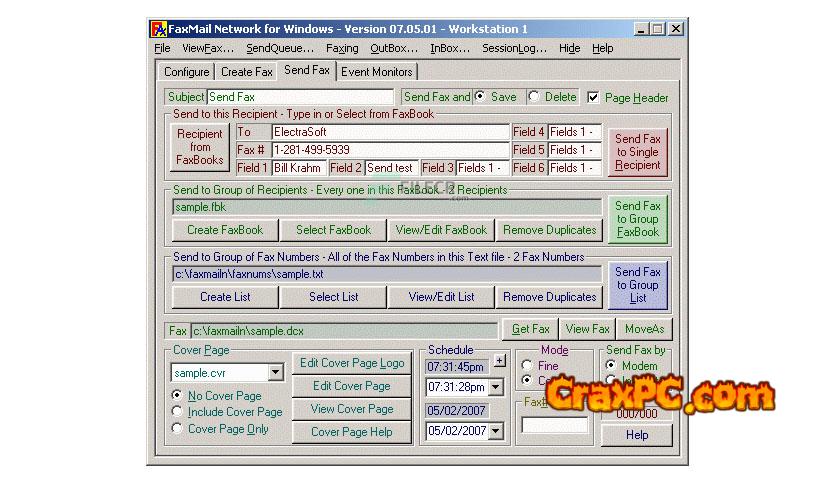The height and width of the screenshot is (484, 836).
Task: Click the Create FaxBook button
Action: (x=225, y=230)
